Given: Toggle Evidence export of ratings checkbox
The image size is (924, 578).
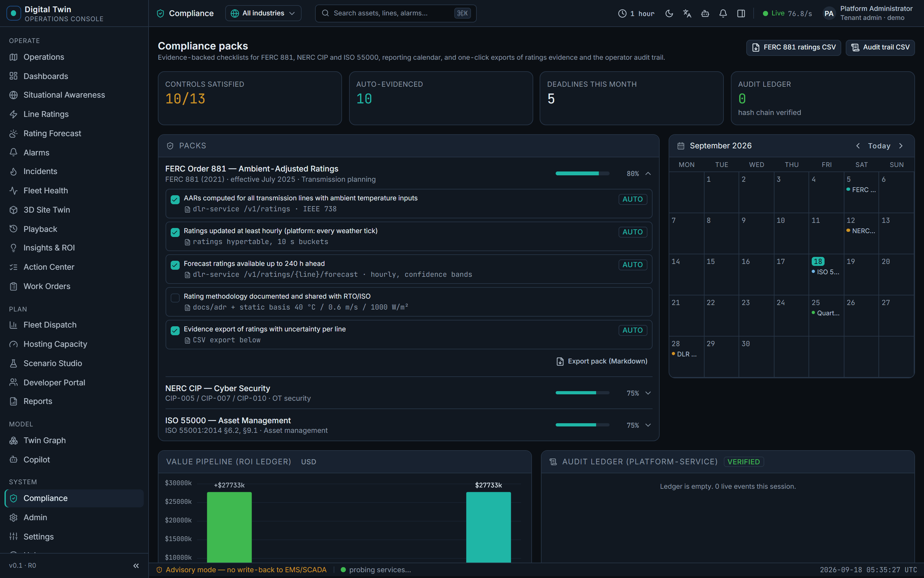Looking at the screenshot, I should click(175, 331).
